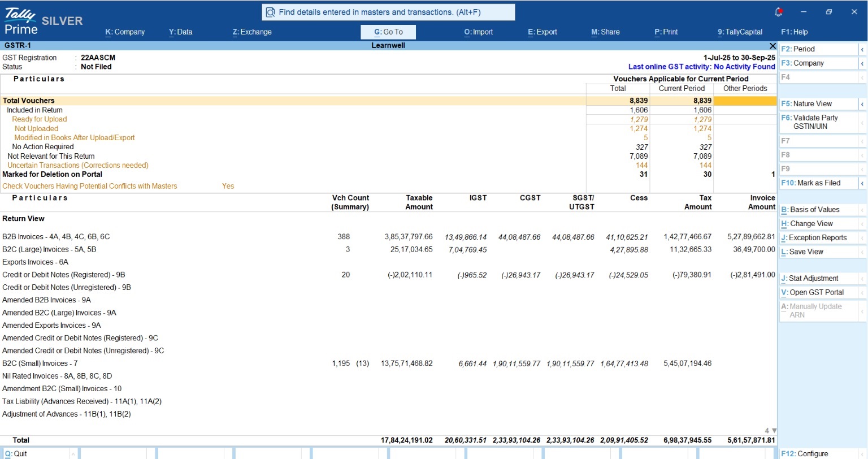
Task: Open 'B2C (Large) Invoices - 5A, 5B' row
Action: [x=388, y=249]
